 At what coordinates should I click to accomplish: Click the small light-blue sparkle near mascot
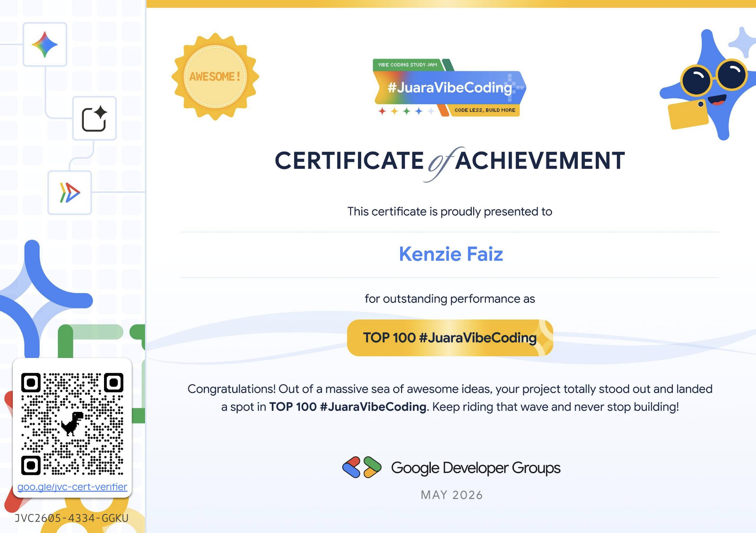pos(743,42)
